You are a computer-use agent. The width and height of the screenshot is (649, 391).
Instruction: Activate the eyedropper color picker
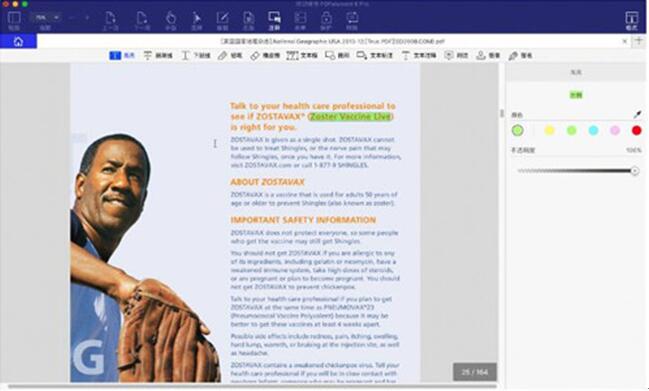637,115
